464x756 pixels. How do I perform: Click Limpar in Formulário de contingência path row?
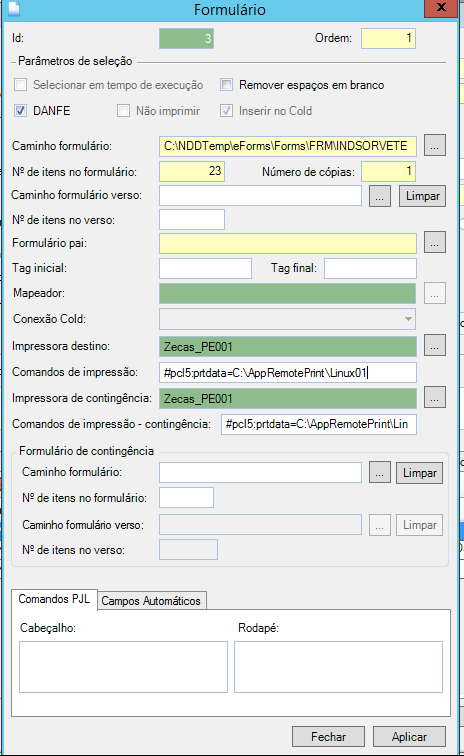(x=420, y=473)
